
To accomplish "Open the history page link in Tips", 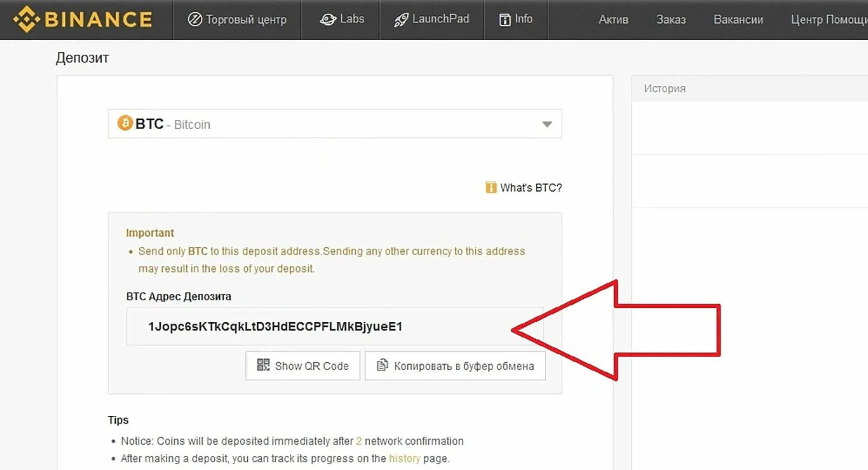I will click(x=405, y=458).
